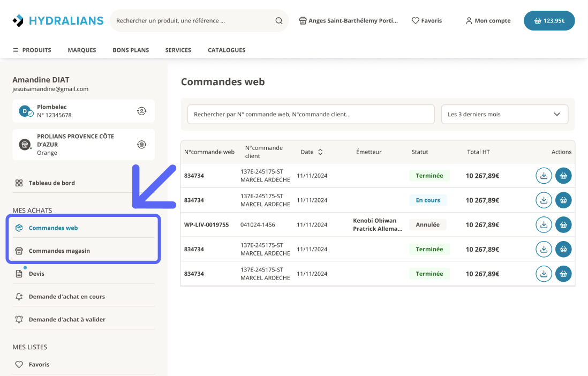Click the email jesuisamandine@gmail.com
The image size is (588, 376).
(x=50, y=89)
